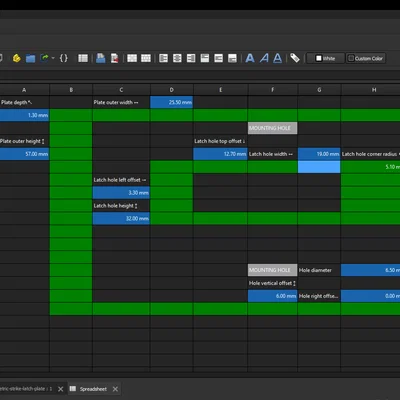This screenshot has height=400, width=400.
Task: Toggle underline text style
Action: (x=277, y=58)
